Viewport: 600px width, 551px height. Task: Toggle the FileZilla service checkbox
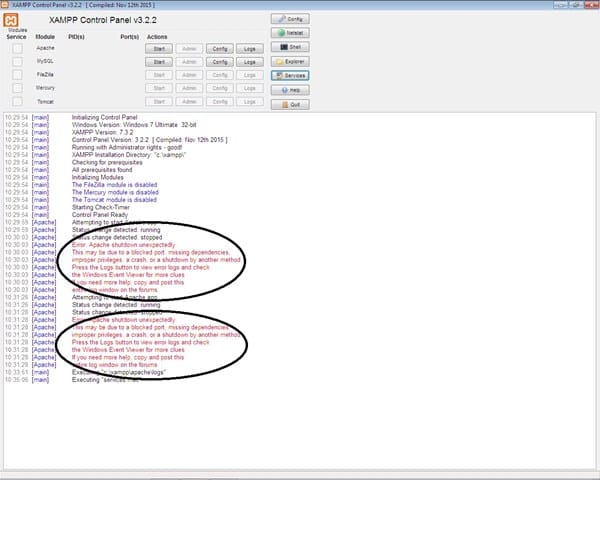[x=17, y=75]
